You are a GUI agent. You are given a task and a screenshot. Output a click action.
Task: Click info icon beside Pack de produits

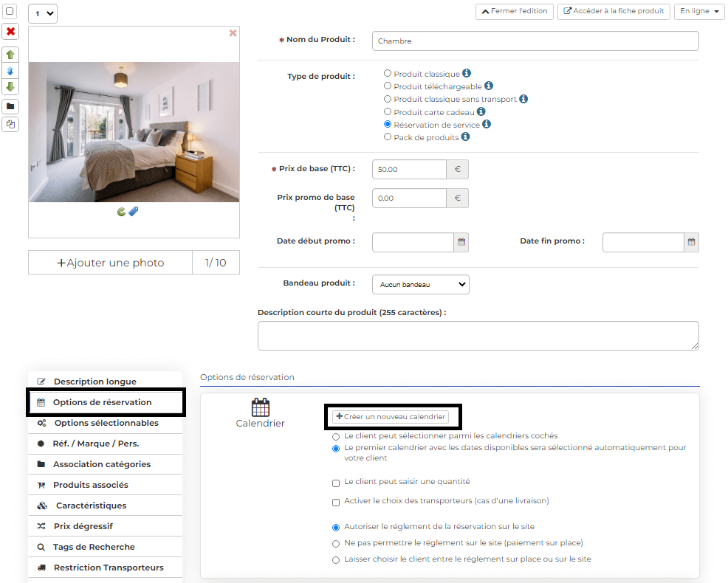click(466, 137)
